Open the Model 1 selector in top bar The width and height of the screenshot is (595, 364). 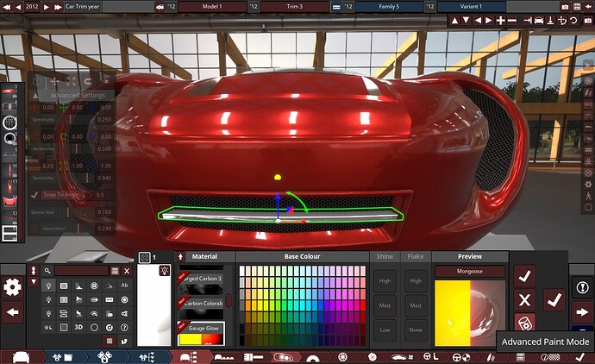pos(211,6)
